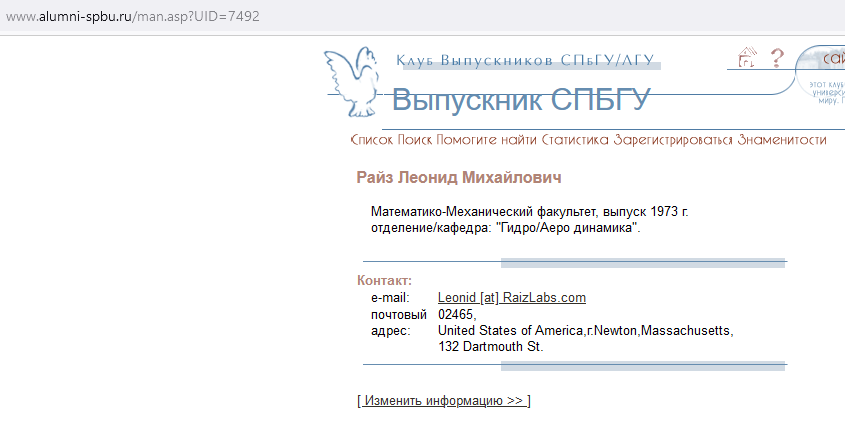Open the Список menu item
Image resolution: width=845 pixels, height=436 pixels.
(372, 140)
